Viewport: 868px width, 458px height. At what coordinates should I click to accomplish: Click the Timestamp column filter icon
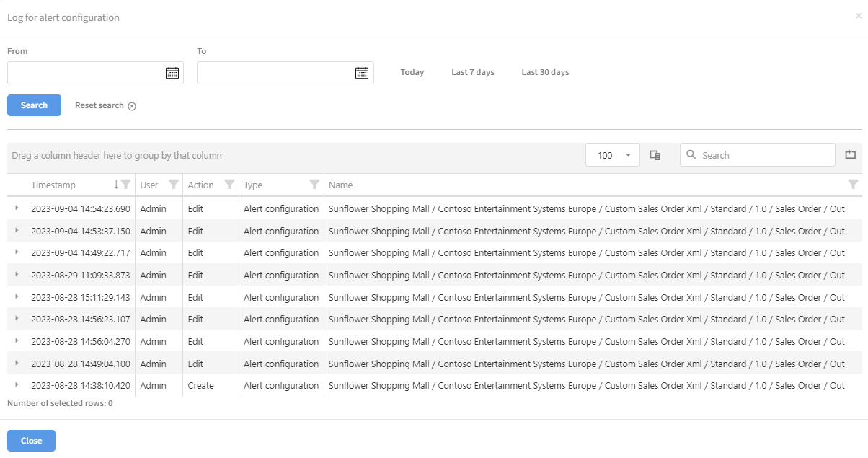click(x=126, y=185)
